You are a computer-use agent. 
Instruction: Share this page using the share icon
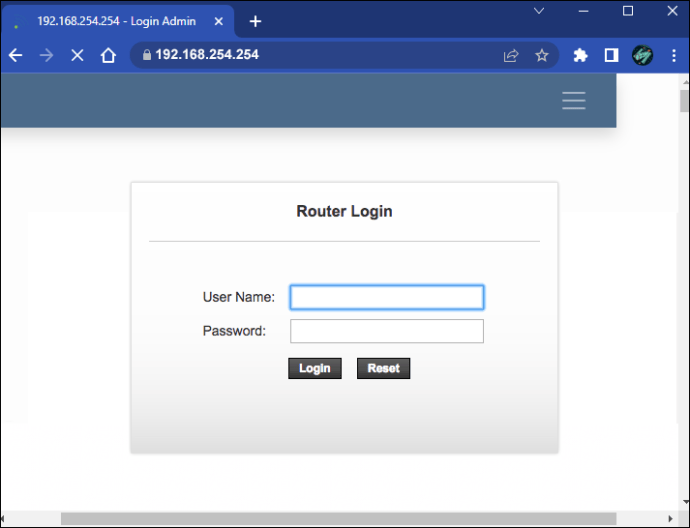pyautogui.click(x=511, y=55)
